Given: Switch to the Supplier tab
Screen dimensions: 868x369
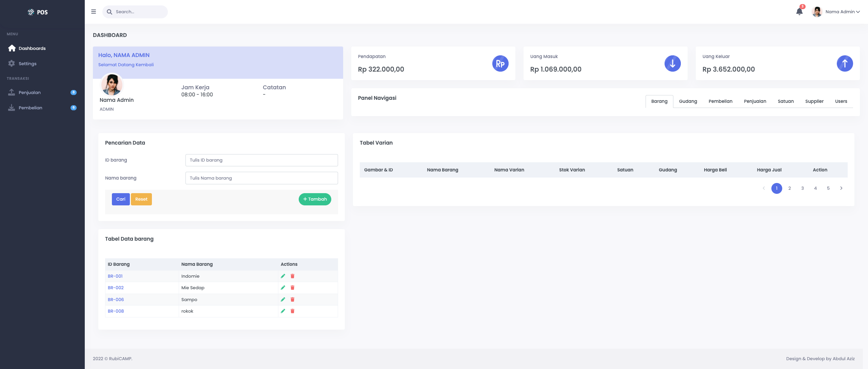Looking at the screenshot, I should [x=814, y=101].
